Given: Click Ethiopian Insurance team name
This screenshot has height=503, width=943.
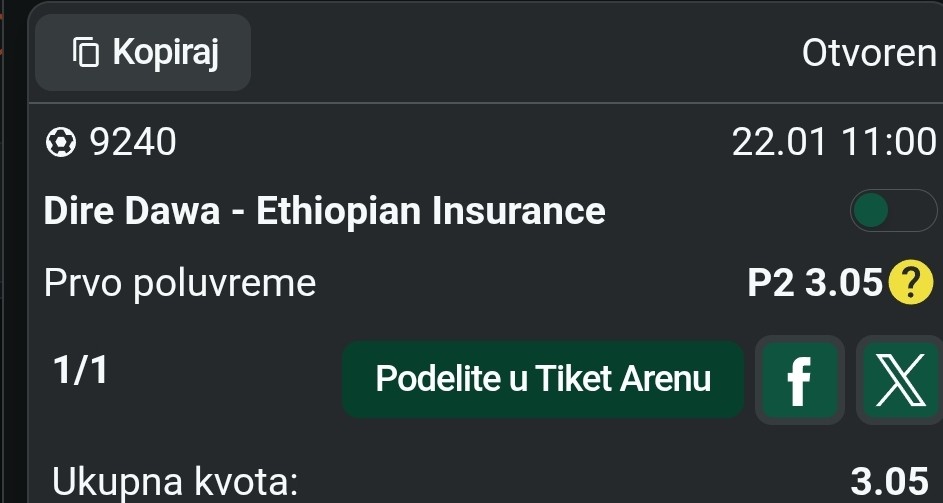Looking at the screenshot, I should click(431, 211).
